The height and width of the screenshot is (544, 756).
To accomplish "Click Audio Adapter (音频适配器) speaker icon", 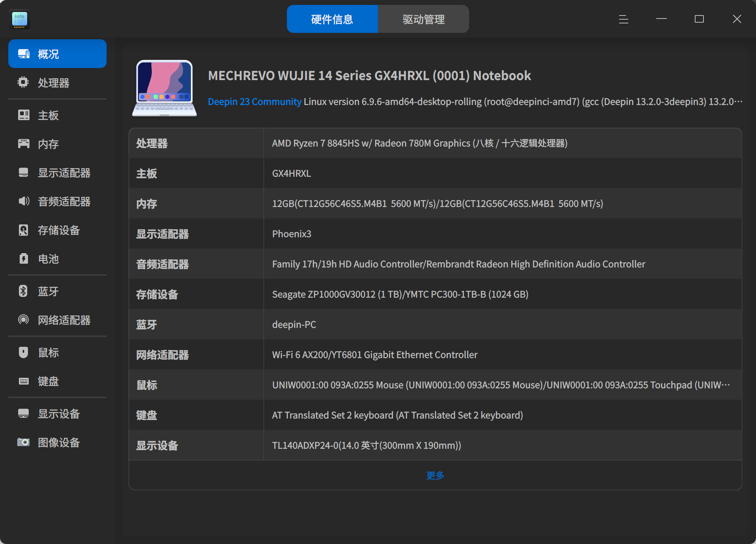I will [x=24, y=201].
